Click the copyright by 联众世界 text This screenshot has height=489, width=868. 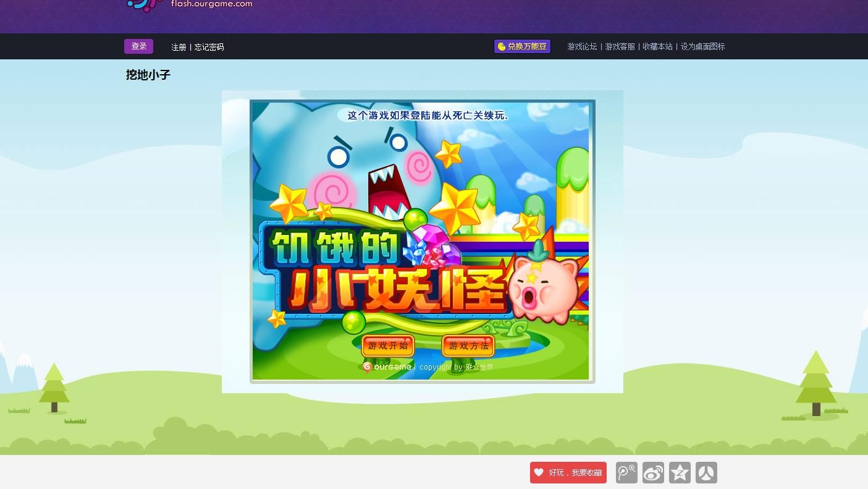(x=457, y=367)
